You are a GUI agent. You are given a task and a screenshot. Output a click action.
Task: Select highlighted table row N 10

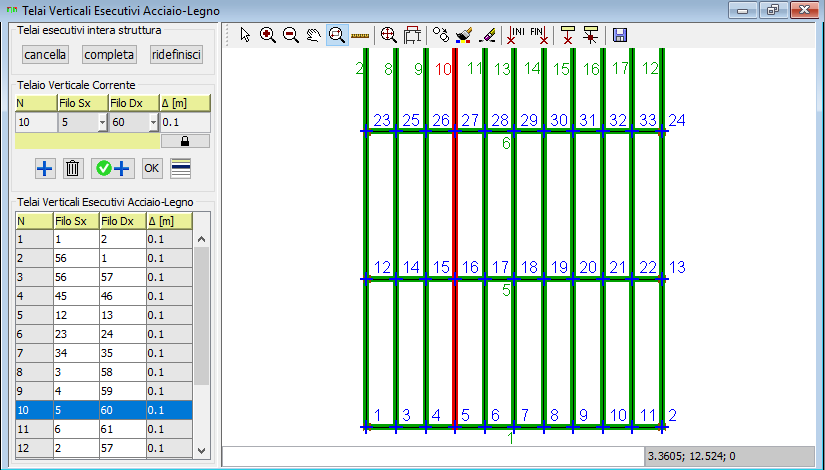pyautogui.click(x=104, y=410)
